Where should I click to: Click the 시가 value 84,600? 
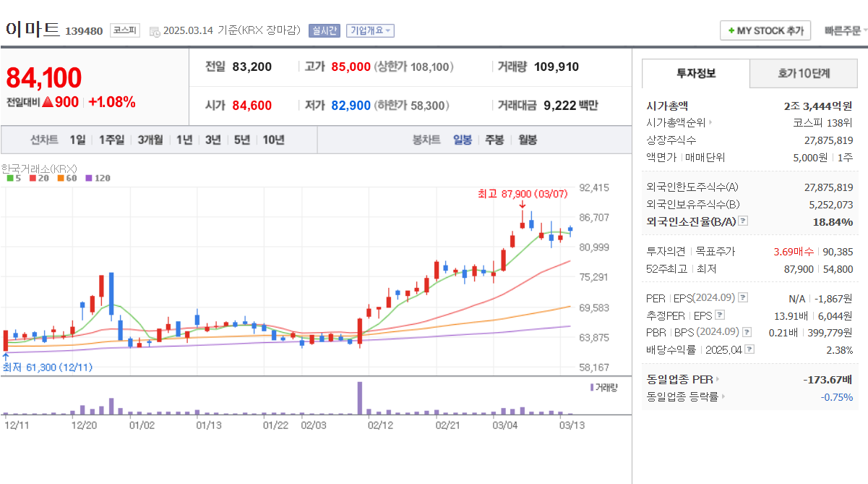[252, 106]
